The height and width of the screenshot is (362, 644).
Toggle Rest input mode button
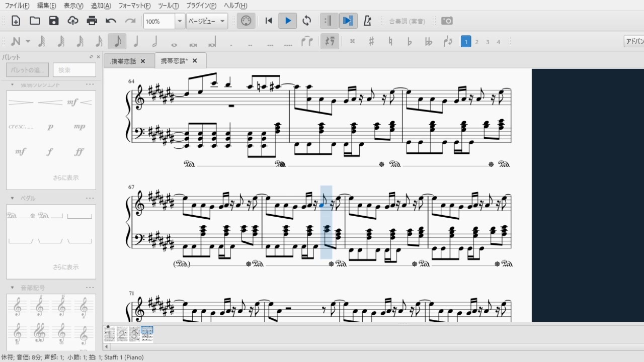pos(330,42)
